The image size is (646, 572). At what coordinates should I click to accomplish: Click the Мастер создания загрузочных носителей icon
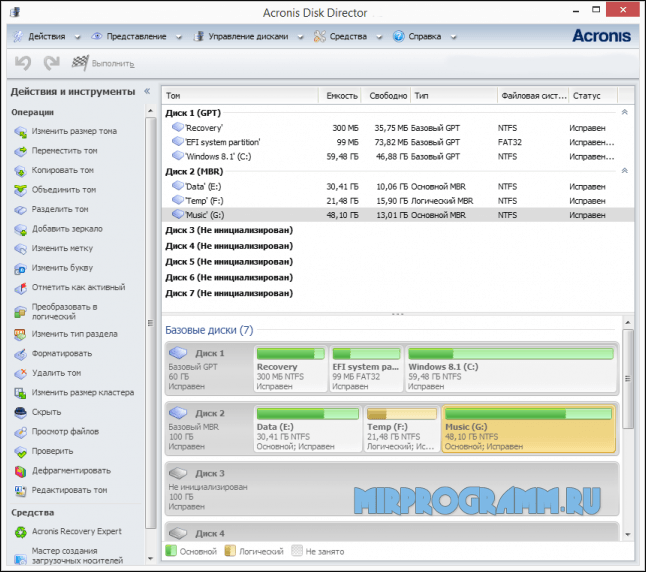20,558
